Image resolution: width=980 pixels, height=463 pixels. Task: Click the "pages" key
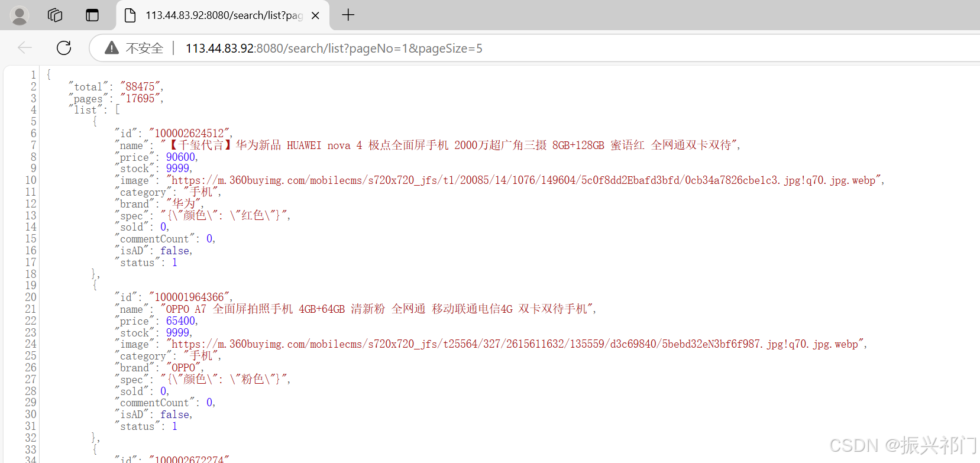(x=88, y=99)
